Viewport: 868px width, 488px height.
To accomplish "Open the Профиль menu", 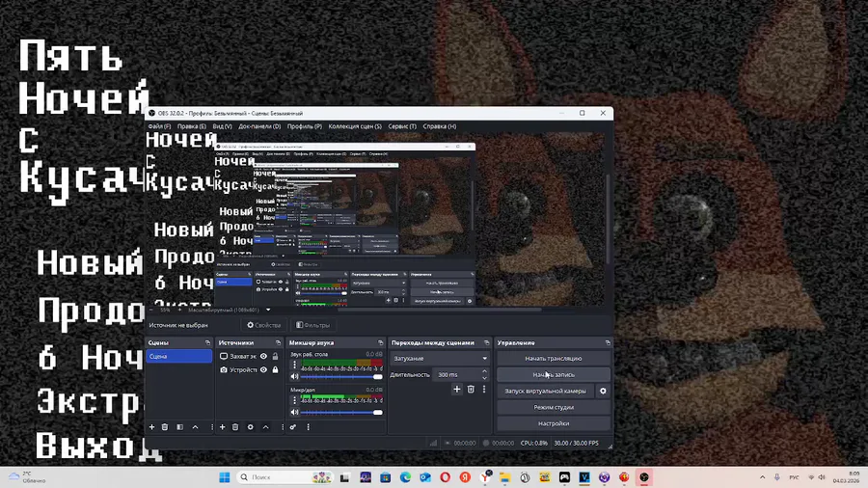I will click(305, 126).
